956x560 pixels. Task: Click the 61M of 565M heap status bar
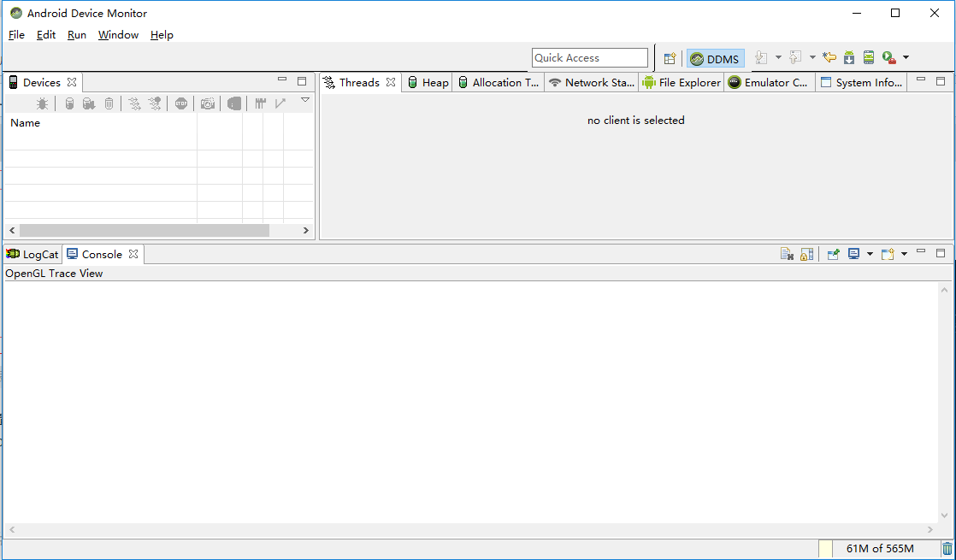(880, 549)
